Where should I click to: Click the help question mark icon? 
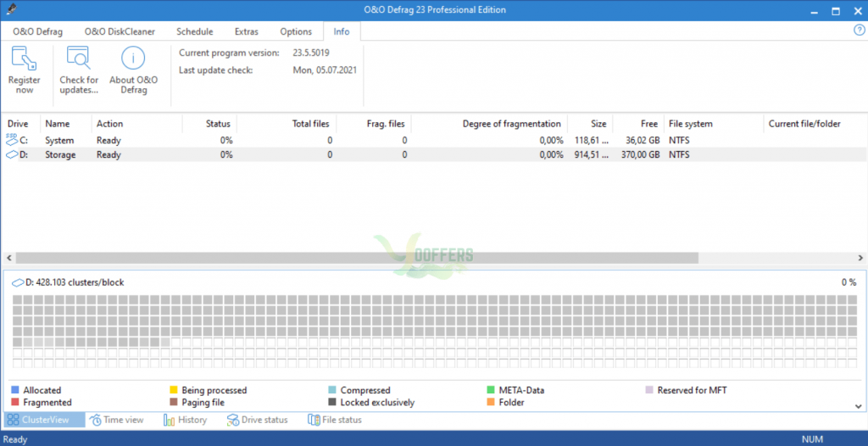click(x=860, y=31)
